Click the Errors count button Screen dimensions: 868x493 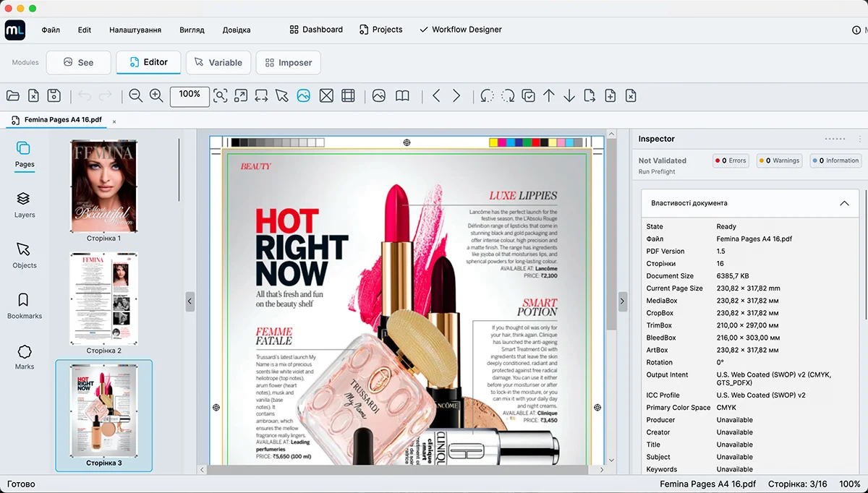pyautogui.click(x=731, y=160)
